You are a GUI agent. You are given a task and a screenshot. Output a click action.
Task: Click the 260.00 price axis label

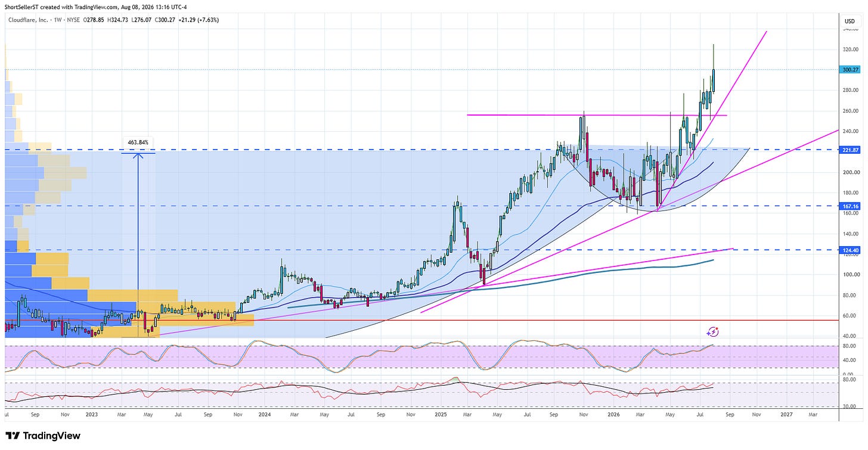(x=850, y=111)
